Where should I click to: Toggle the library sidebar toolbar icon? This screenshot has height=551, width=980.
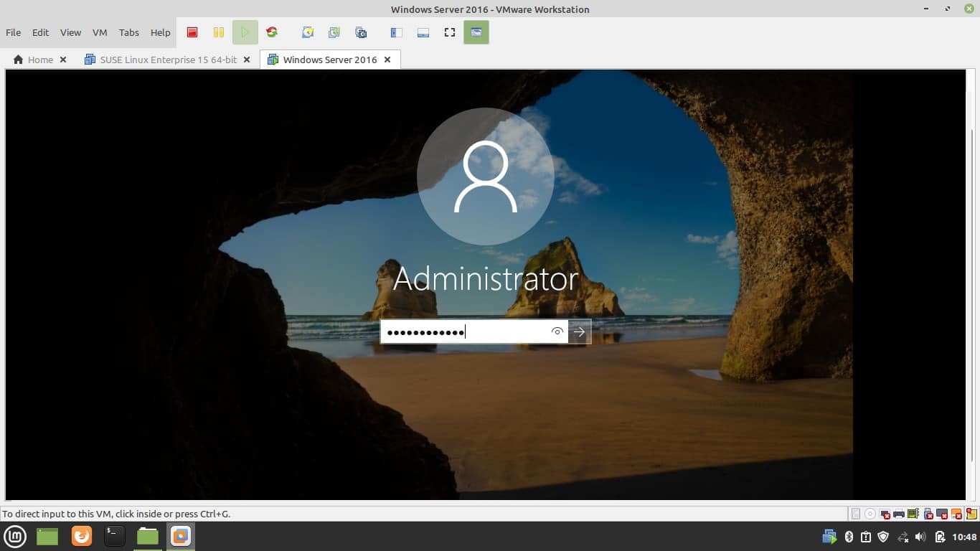396,32
